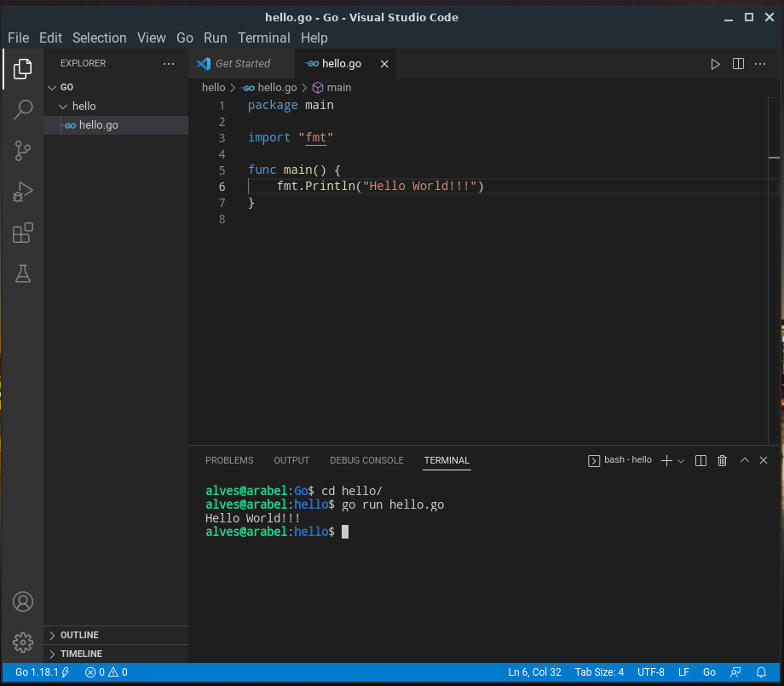
Task: Open the Accounts menu icon
Action: [22, 602]
